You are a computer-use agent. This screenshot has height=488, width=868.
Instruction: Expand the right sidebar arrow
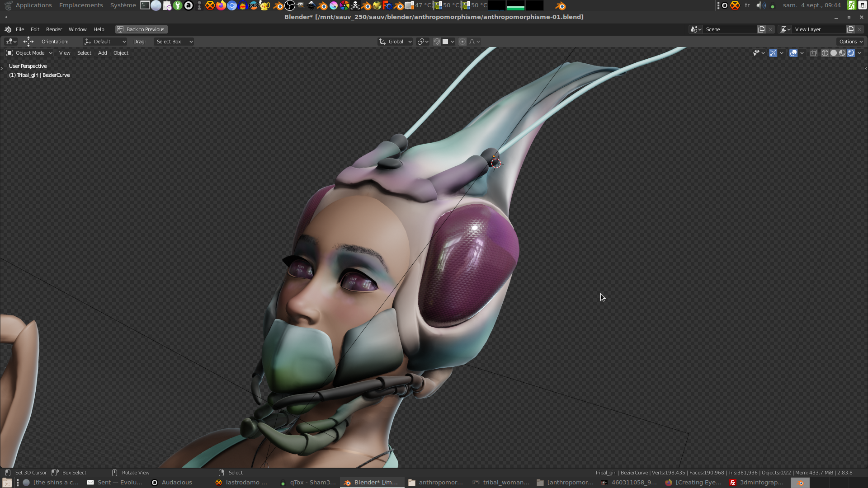coord(866,69)
